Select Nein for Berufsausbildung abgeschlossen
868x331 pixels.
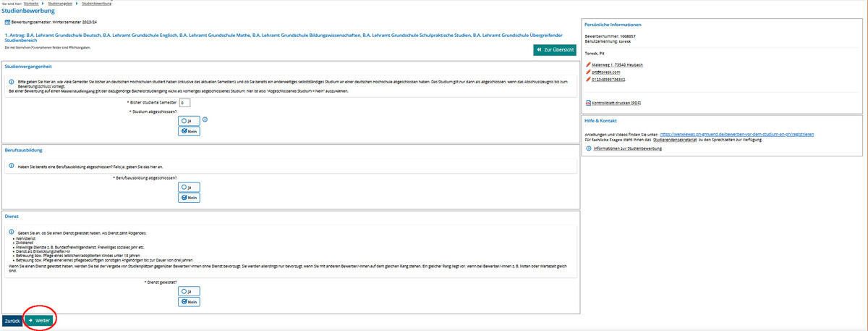tap(188, 198)
